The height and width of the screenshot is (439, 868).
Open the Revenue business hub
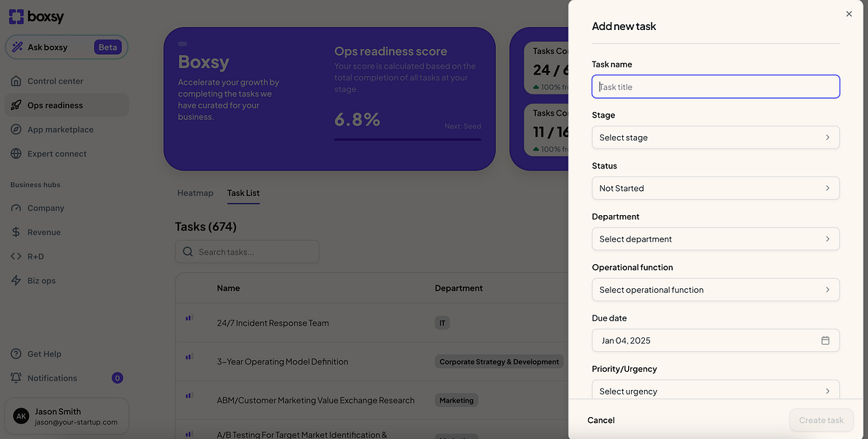(x=67, y=232)
